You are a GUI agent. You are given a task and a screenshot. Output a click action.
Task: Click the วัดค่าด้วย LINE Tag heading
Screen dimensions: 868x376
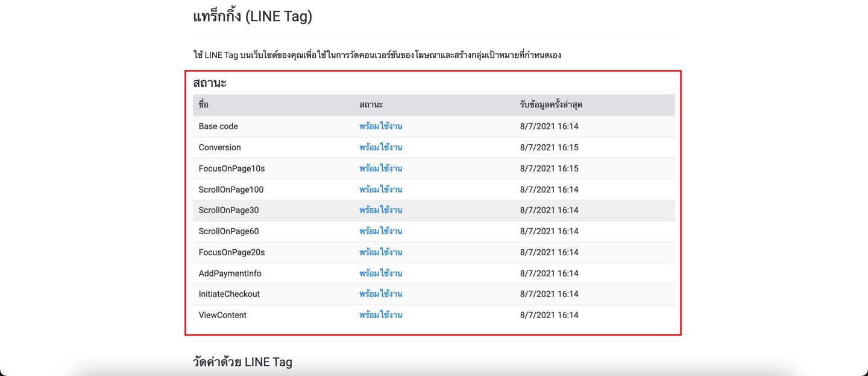click(242, 362)
